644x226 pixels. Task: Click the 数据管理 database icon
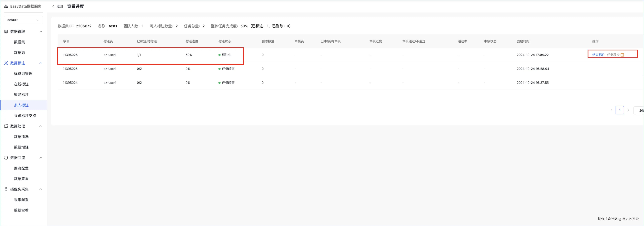[x=6, y=31]
